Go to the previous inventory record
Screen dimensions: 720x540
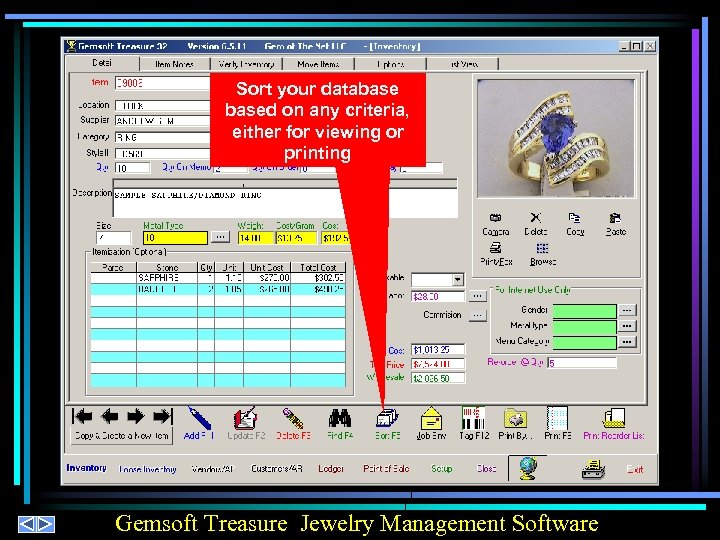point(110,416)
